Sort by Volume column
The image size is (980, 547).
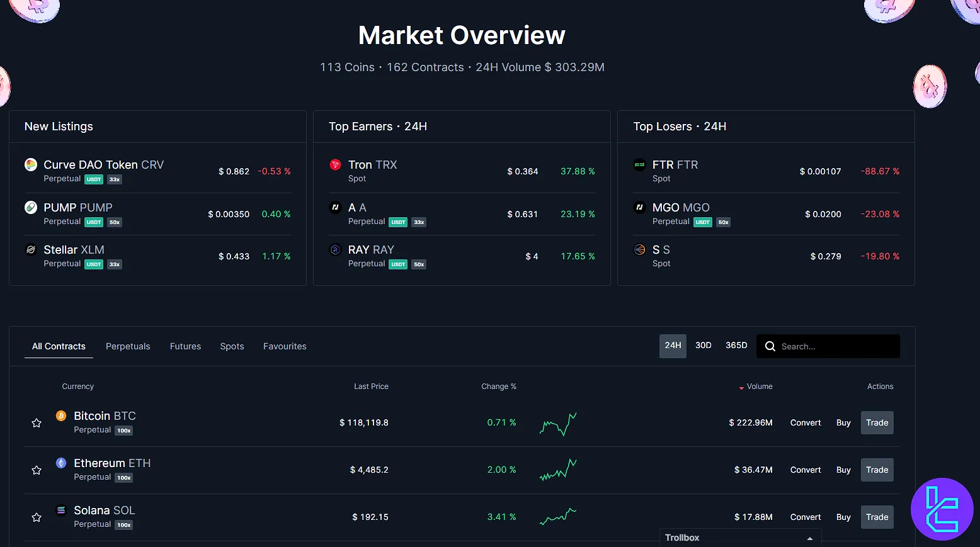pos(756,386)
